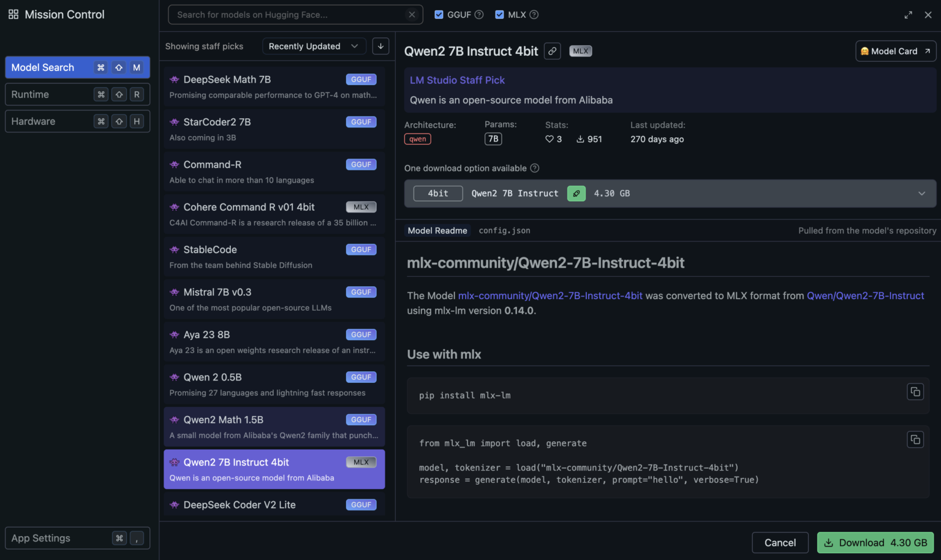The height and width of the screenshot is (560, 941).
Task: Click the Mission Control grid icon
Action: [12, 14]
